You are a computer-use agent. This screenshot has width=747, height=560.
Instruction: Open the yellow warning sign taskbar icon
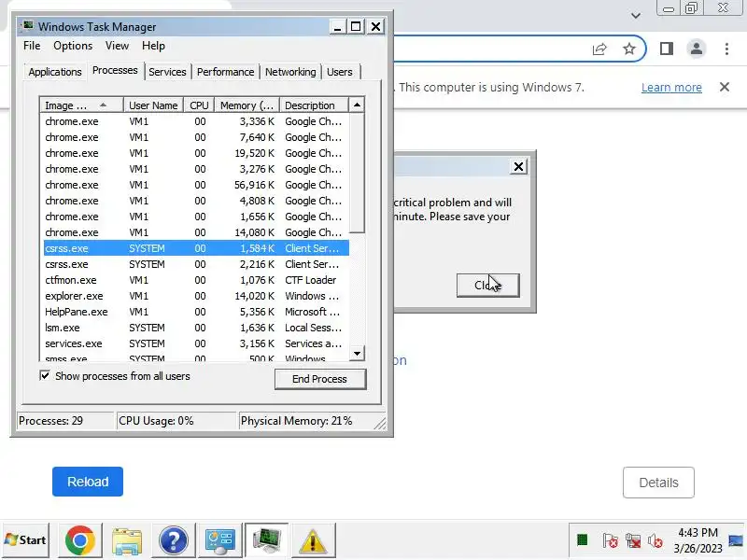(x=313, y=540)
